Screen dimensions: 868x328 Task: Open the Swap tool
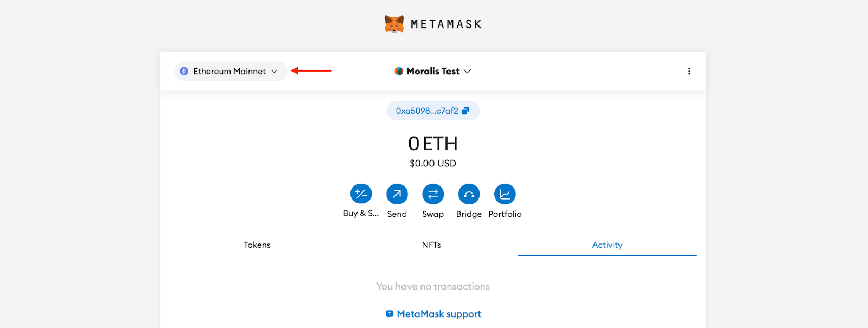point(432,195)
